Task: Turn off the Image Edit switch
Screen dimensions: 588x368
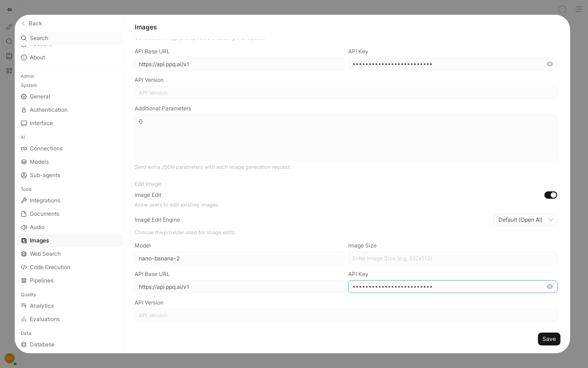Action: click(551, 195)
